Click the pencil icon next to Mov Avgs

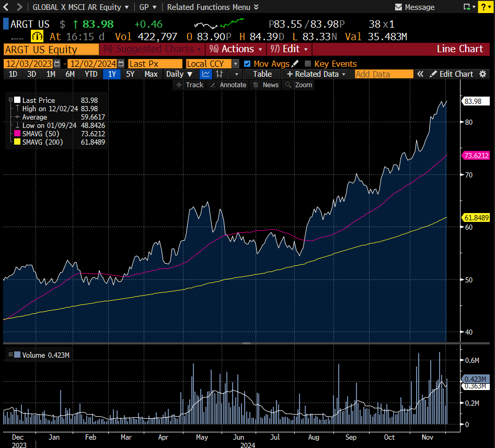[x=295, y=64]
